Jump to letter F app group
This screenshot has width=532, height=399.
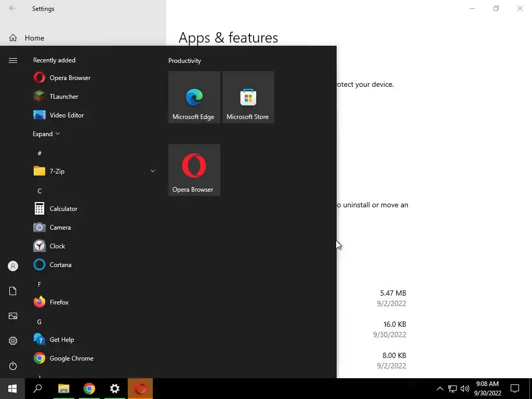pyautogui.click(x=39, y=284)
